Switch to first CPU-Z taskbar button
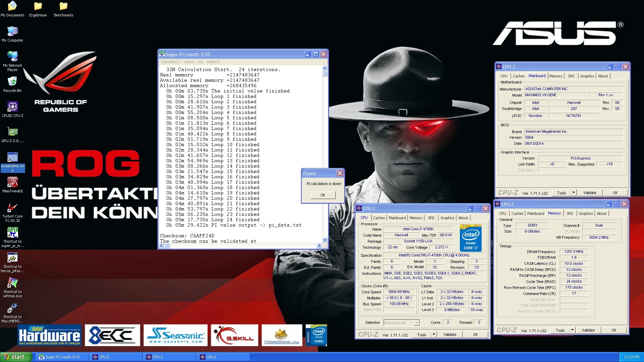 [x=116, y=357]
